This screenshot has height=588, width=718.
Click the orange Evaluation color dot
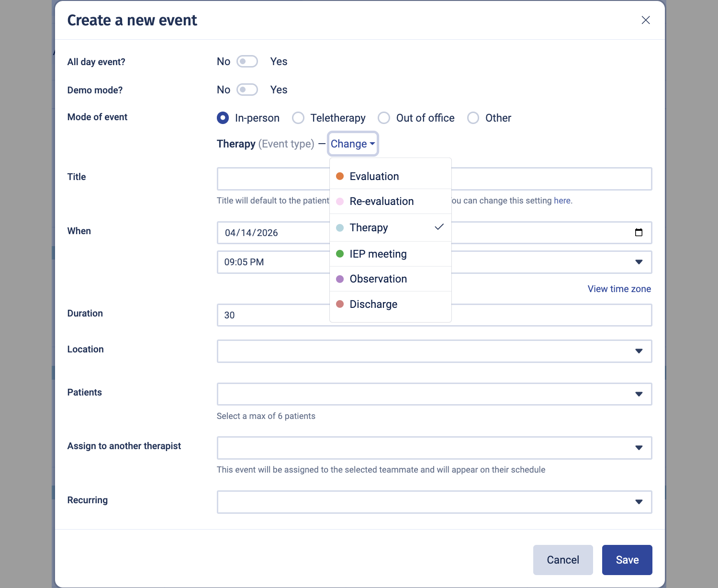[340, 176]
